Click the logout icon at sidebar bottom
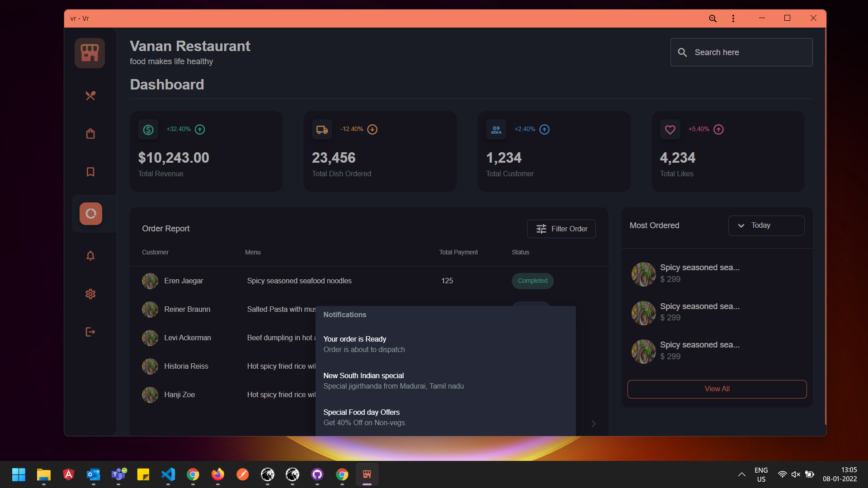The width and height of the screenshot is (868, 488). click(x=90, y=332)
